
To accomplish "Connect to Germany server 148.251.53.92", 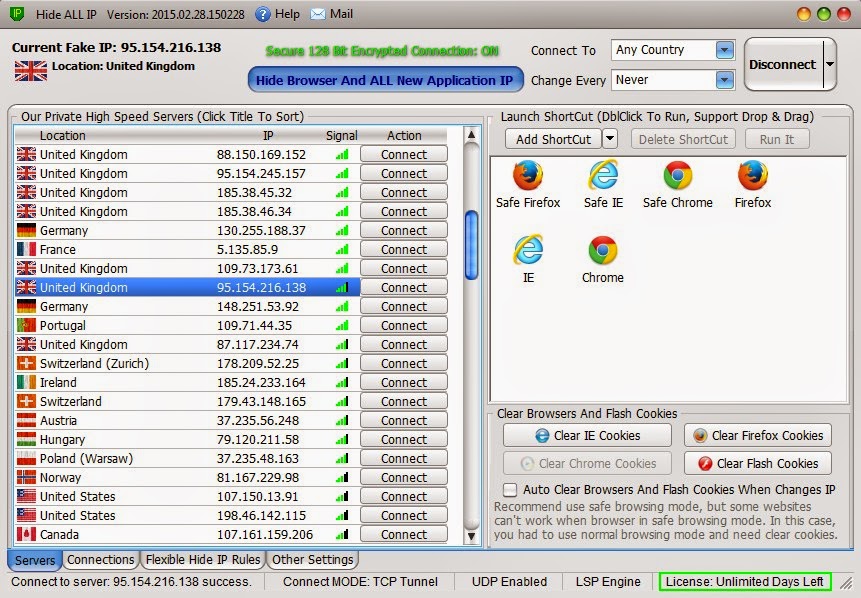I will [404, 306].
